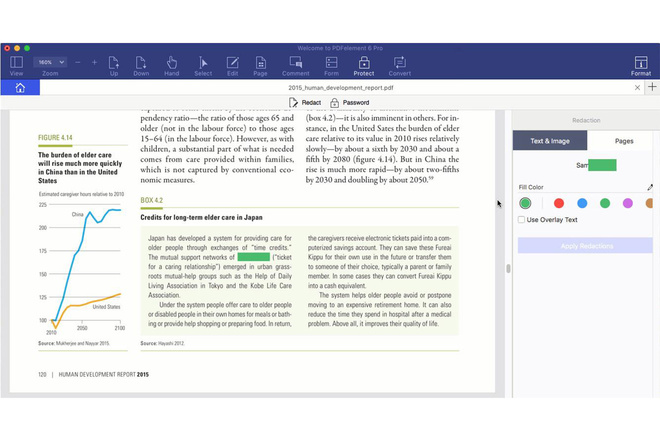Expand the View options in toolbar
The width and height of the screenshot is (660, 440).
click(16, 66)
